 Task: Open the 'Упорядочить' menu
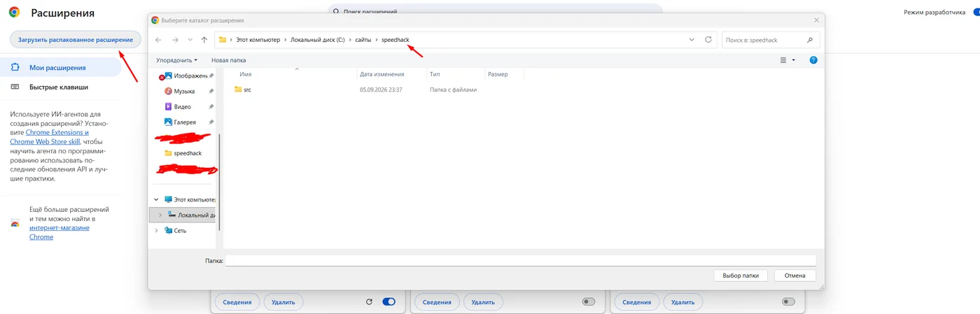point(176,60)
